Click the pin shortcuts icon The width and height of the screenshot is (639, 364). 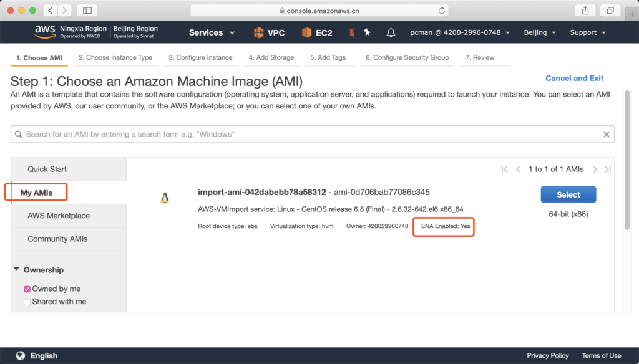(367, 32)
